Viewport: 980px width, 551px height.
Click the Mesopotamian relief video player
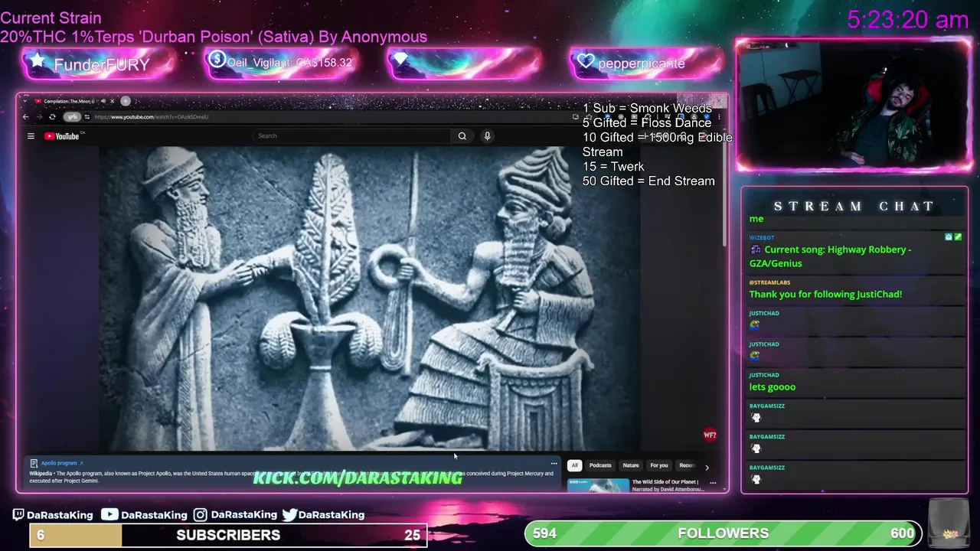tap(370, 298)
